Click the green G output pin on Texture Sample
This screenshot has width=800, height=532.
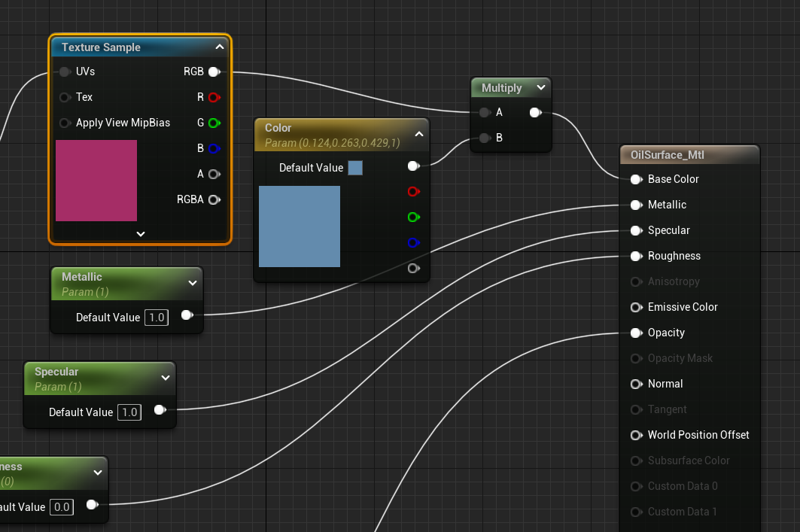click(214, 123)
